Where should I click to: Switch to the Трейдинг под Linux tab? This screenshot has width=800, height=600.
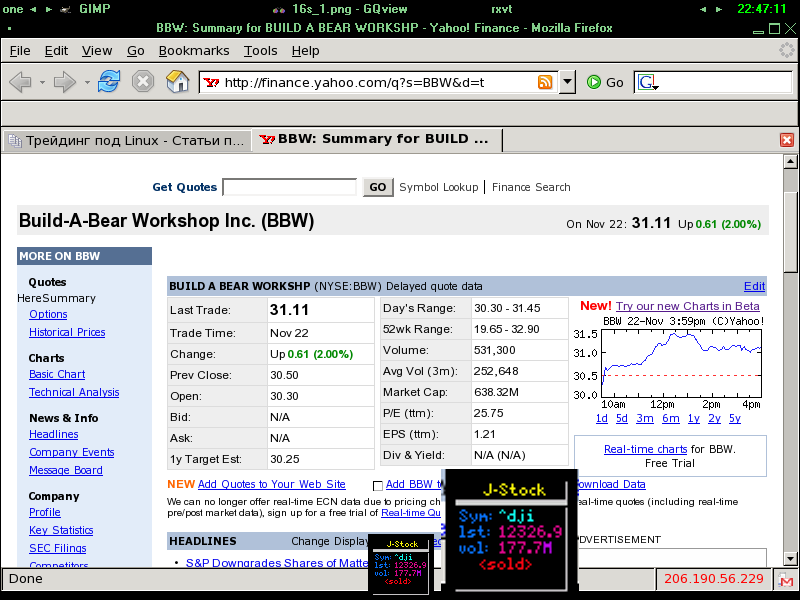[x=128, y=140]
